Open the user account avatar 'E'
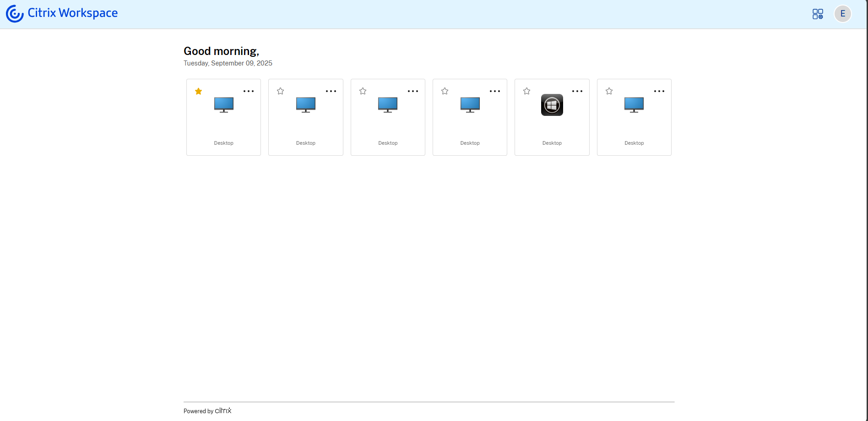868x421 pixels. pyautogui.click(x=842, y=14)
